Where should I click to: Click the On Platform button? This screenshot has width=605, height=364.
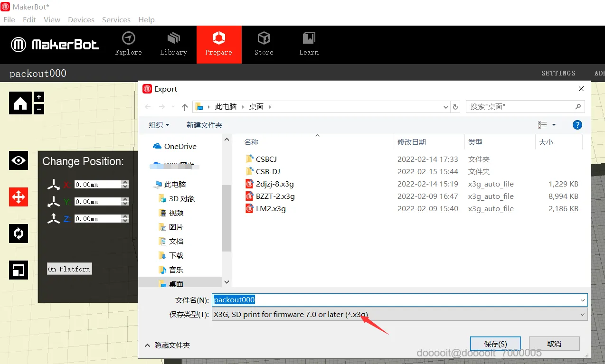[x=69, y=269]
